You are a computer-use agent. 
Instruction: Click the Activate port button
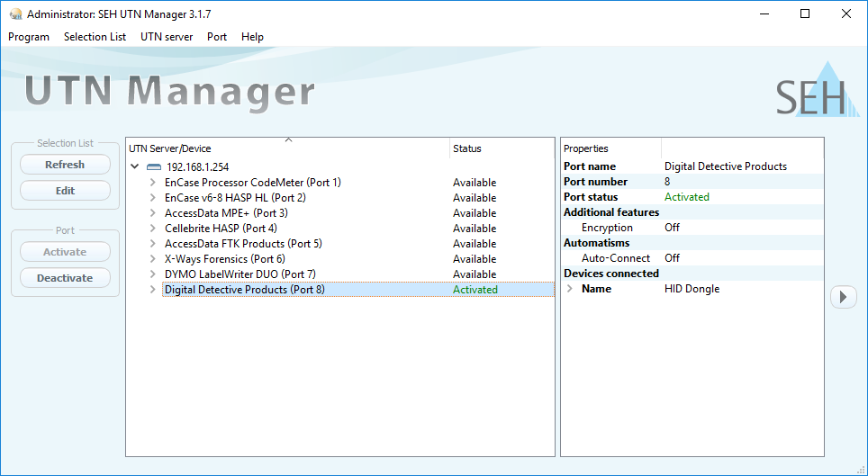(x=66, y=252)
